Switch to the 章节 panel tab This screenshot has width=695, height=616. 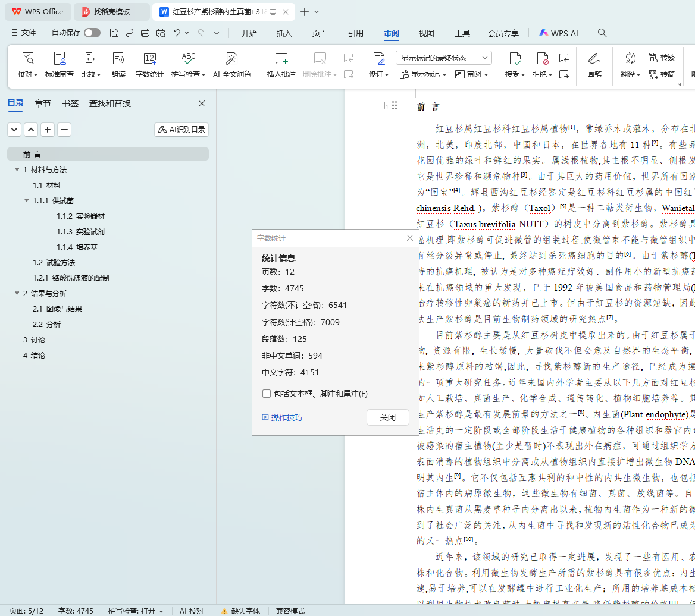click(x=43, y=103)
